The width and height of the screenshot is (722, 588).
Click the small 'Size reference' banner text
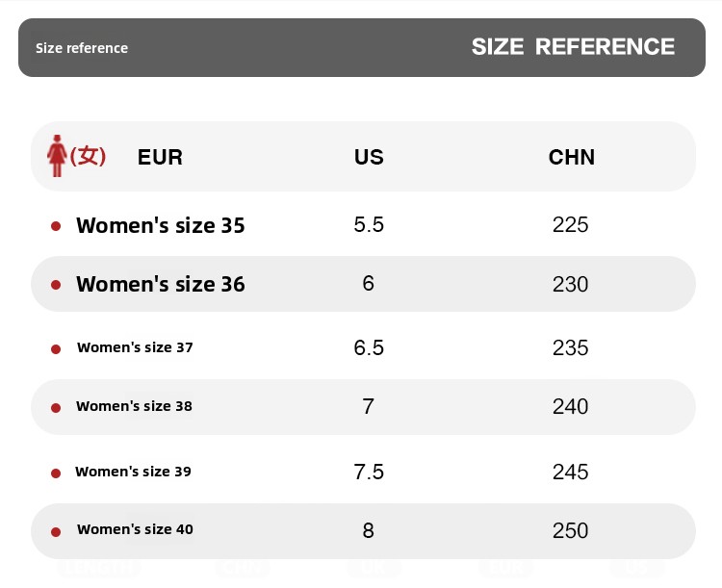coord(82,48)
